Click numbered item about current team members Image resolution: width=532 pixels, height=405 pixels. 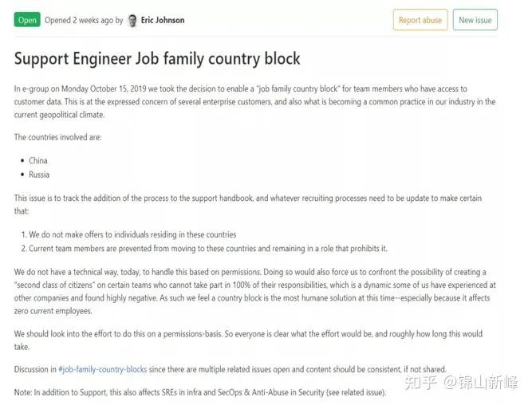pos(204,248)
